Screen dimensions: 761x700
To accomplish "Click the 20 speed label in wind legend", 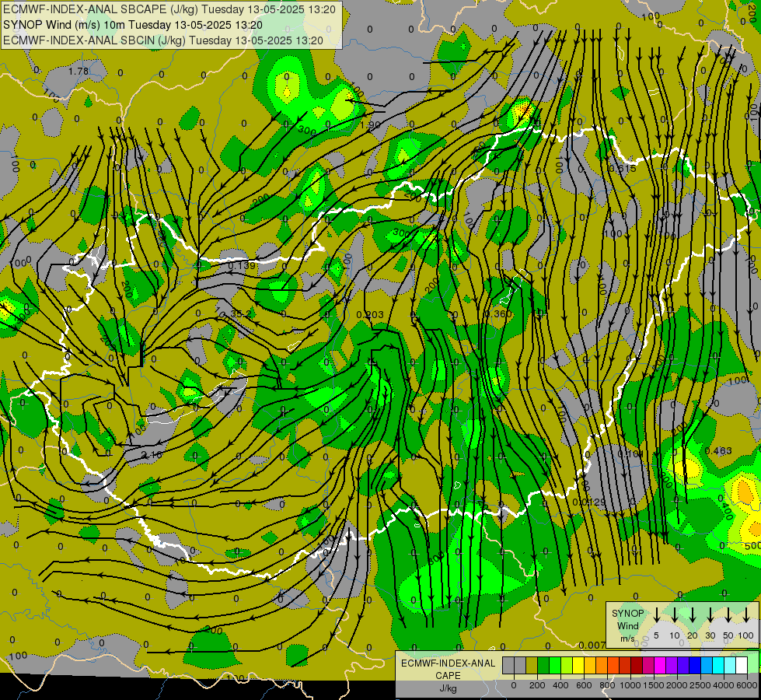I will 693,635.
